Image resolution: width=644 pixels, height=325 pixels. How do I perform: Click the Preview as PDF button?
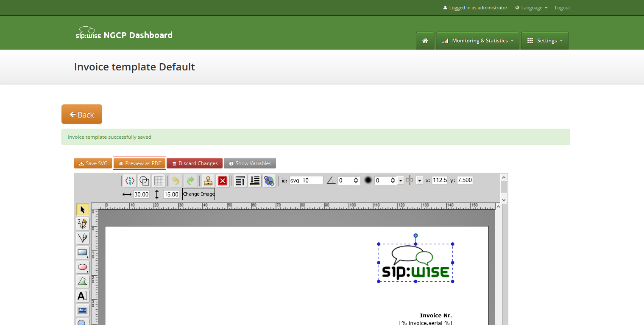[139, 163]
